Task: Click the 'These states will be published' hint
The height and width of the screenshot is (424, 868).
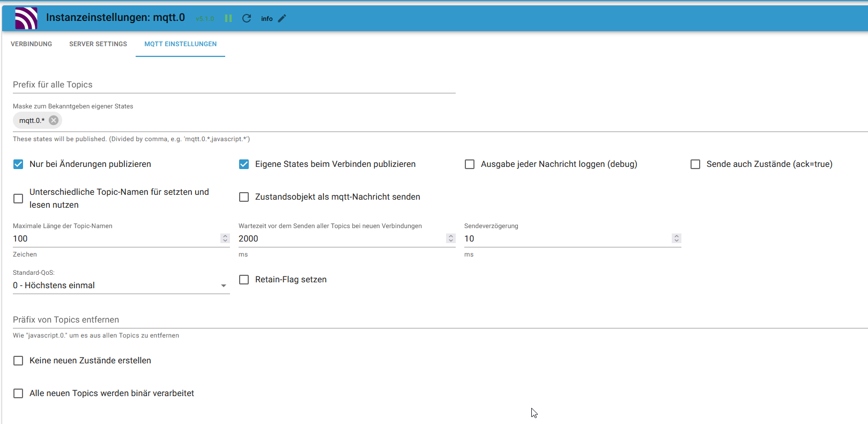Action: point(131,139)
